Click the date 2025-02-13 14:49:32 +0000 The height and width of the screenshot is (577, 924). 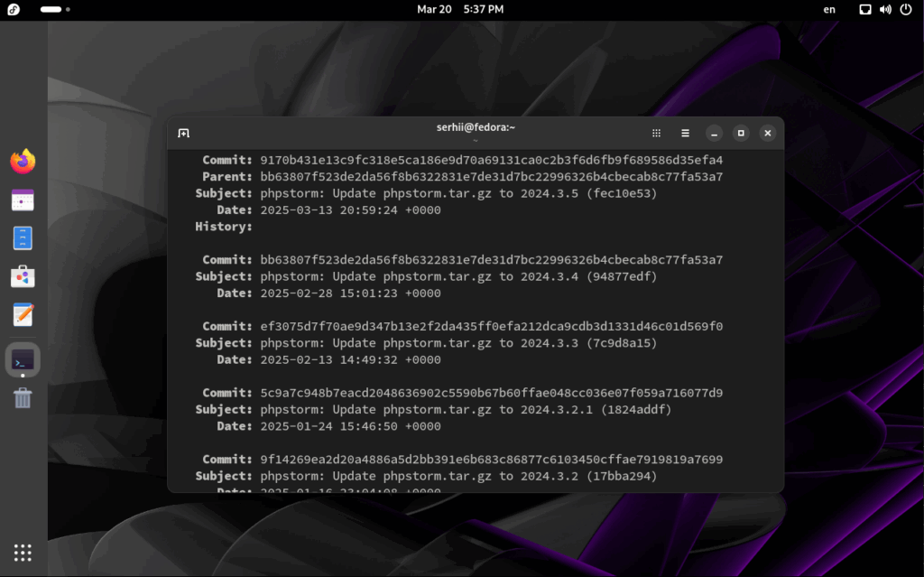point(351,360)
